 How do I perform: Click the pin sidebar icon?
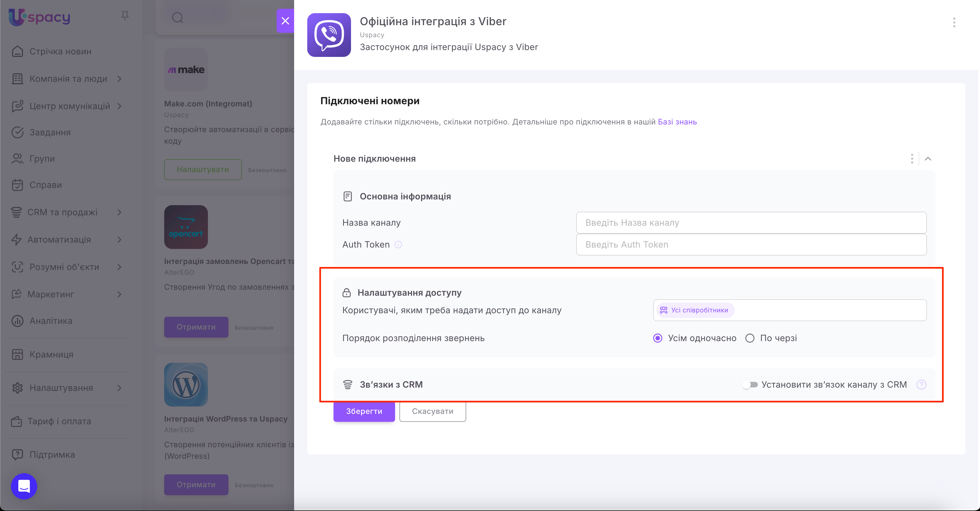pos(125,16)
